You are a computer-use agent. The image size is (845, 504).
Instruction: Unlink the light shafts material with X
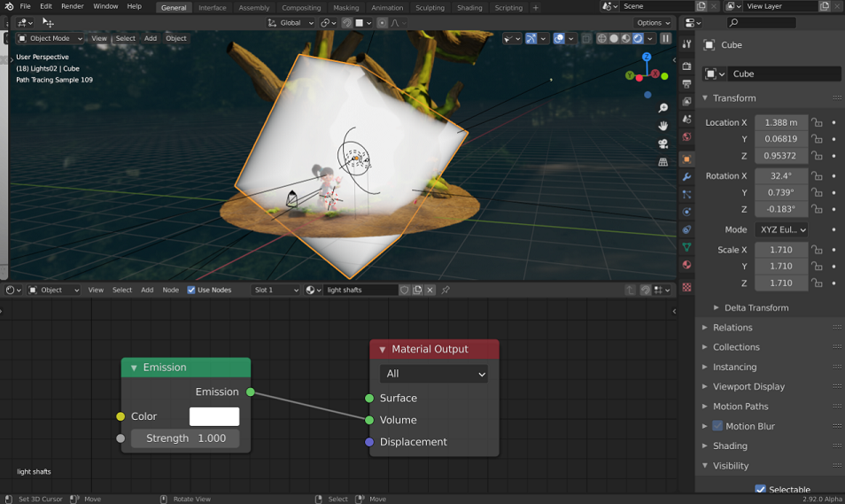[x=430, y=290]
